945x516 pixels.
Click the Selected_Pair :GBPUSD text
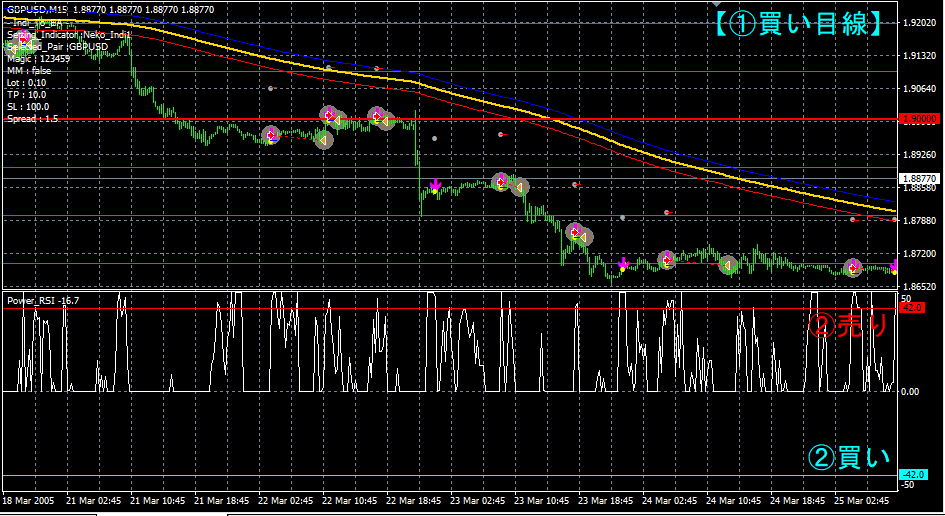coord(57,46)
